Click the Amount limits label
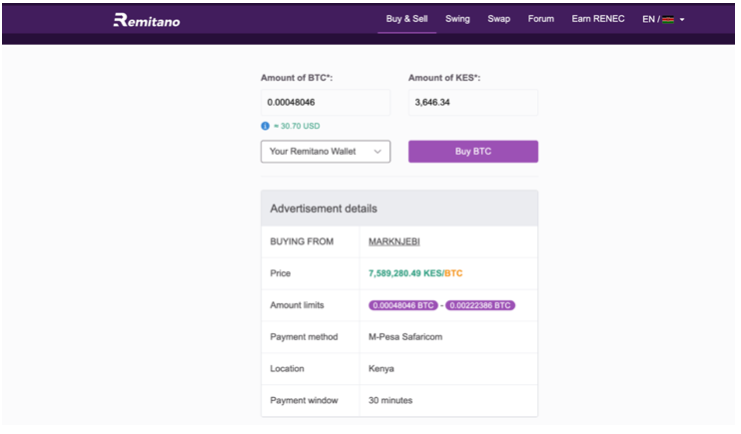The width and height of the screenshot is (741, 434). pyautogui.click(x=297, y=305)
